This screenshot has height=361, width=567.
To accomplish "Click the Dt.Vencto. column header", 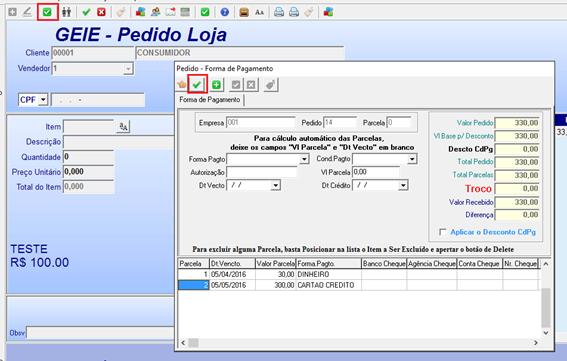I will coord(233,263).
